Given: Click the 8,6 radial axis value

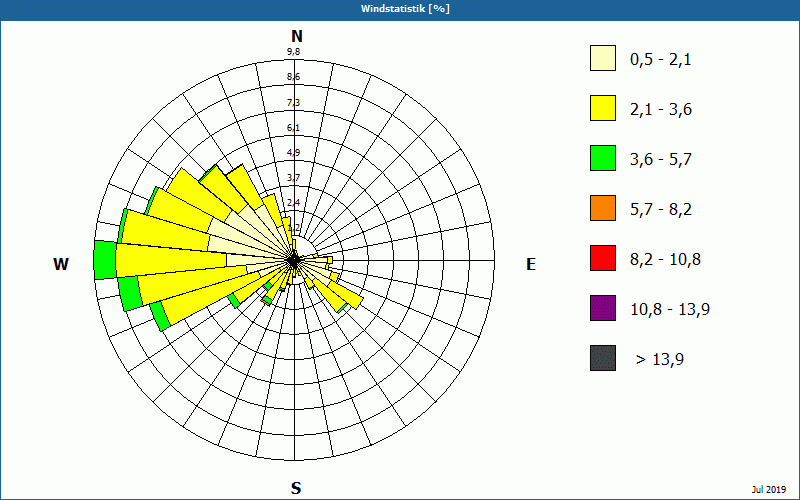Looking at the screenshot, I should click(x=293, y=77).
